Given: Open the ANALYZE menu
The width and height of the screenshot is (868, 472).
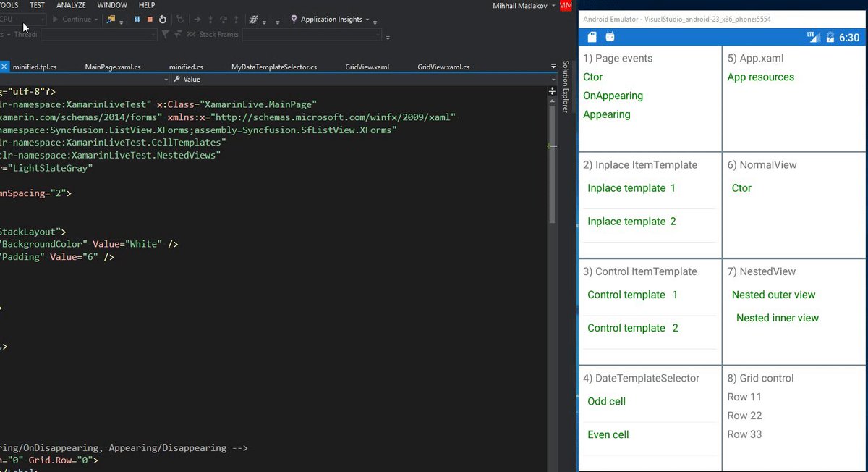Looking at the screenshot, I should pyautogui.click(x=71, y=5).
